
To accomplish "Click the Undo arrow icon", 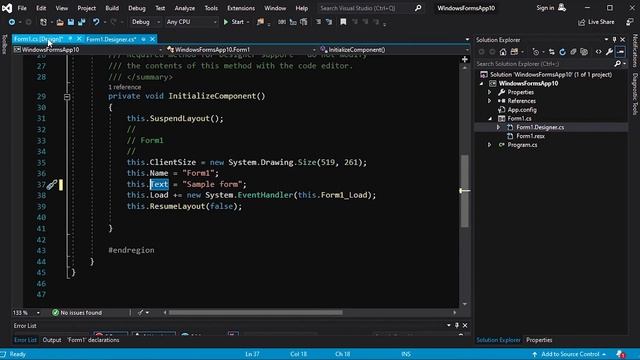I will [96, 22].
